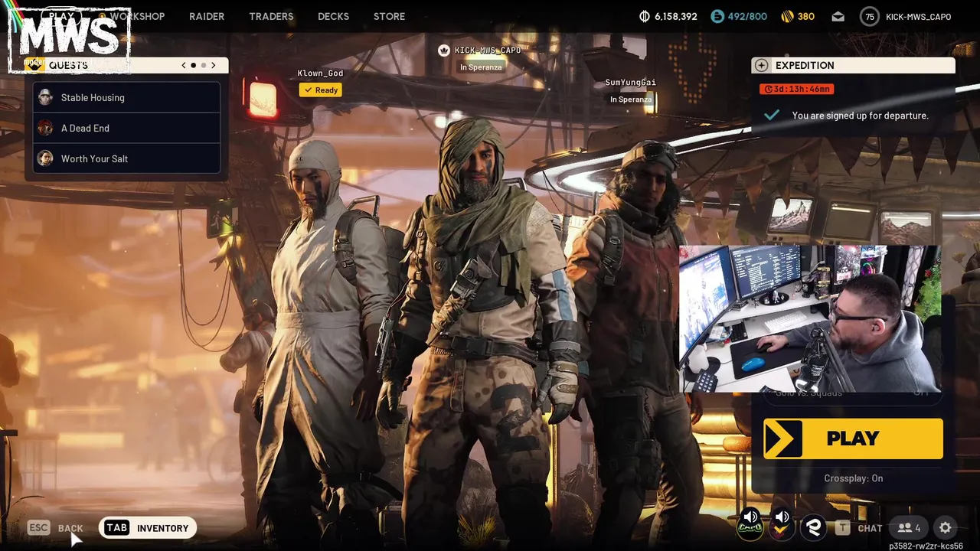Click the 3d:13h:46mn expedition timer
Image resolution: width=980 pixels, height=551 pixels.
[797, 89]
